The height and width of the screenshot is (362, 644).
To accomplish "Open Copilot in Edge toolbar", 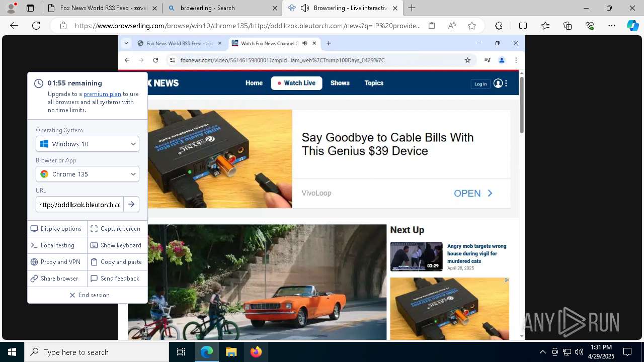I will point(632,26).
